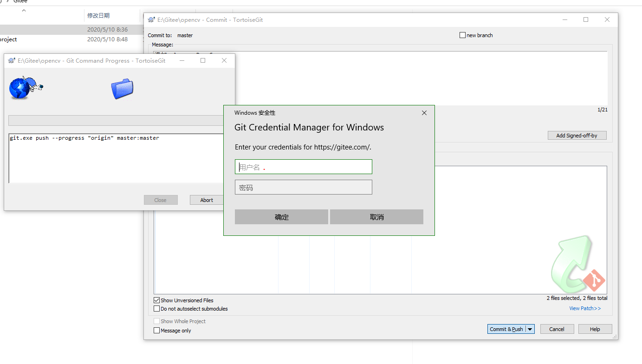Focus the 密码 password field
This screenshot has width=642, height=364.
[x=304, y=187]
